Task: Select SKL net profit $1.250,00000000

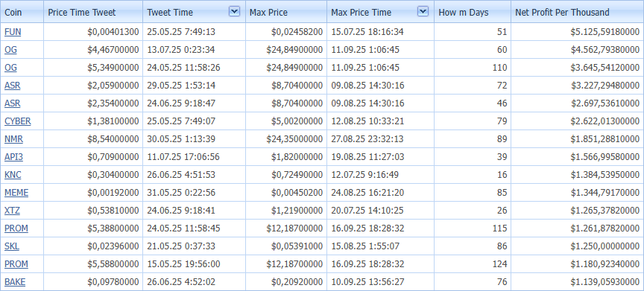Action: coord(578,246)
